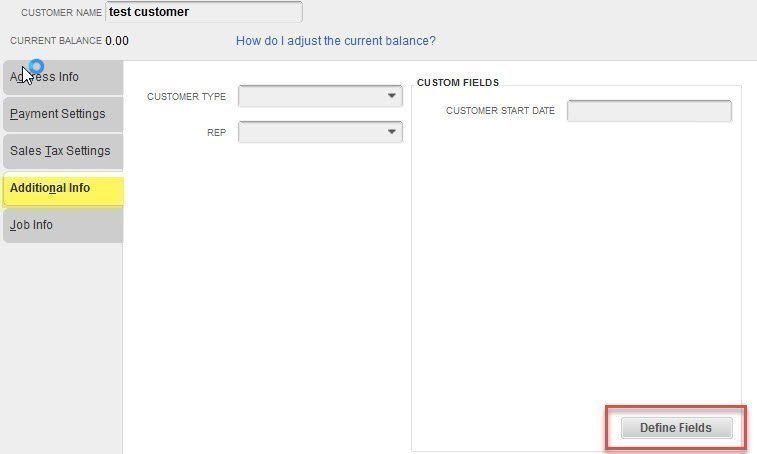Go to the Job Info tab
This screenshot has width=757, height=454.
(63, 225)
